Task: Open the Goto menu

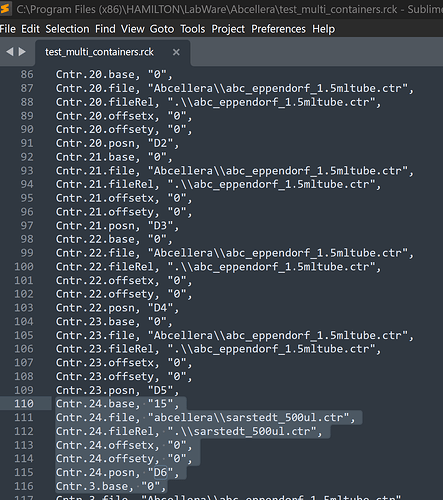Action: coord(162,29)
